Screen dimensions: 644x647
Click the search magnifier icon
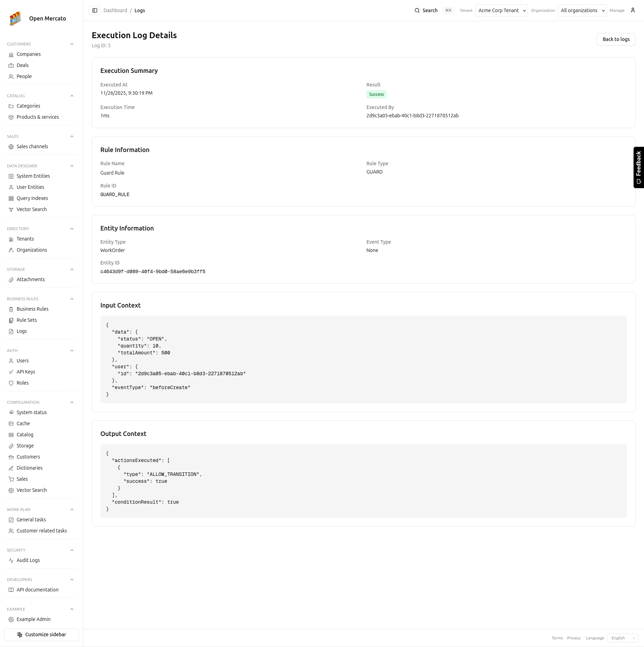click(x=417, y=10)
